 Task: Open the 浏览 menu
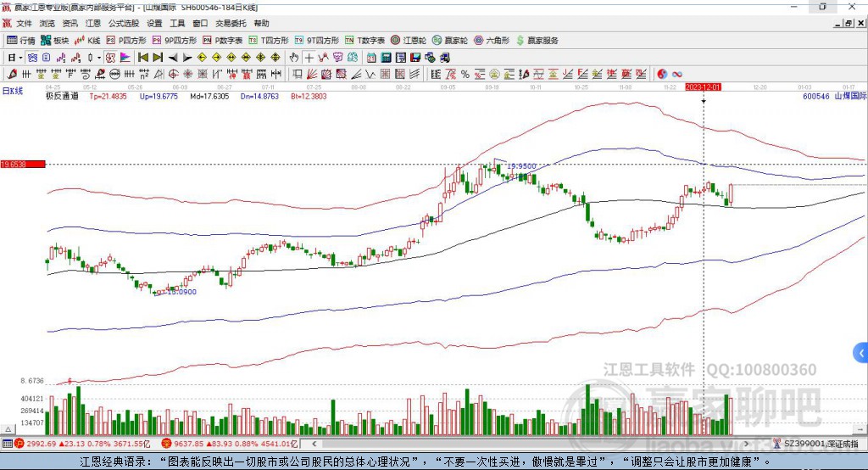47,23
